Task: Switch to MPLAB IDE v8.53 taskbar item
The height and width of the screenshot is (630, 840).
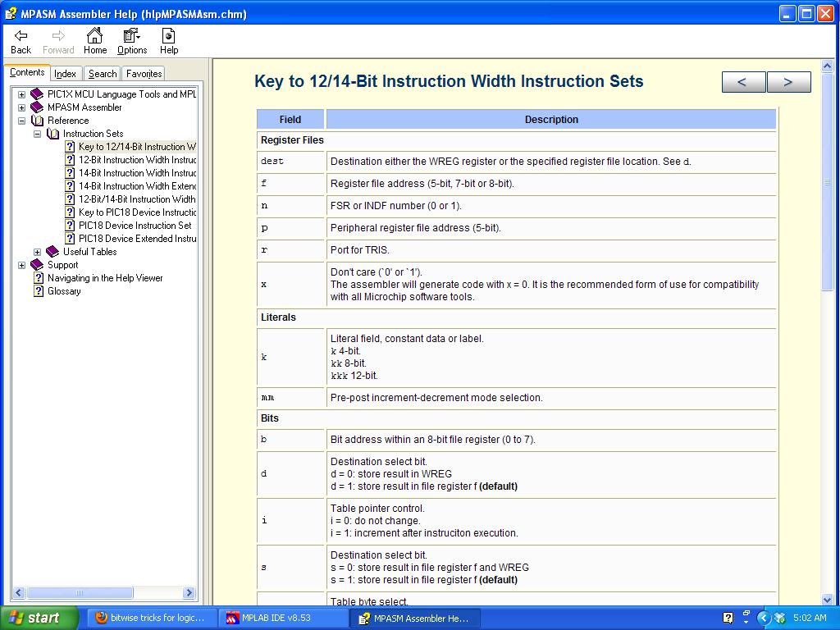Action: pyautogui.click(x=284, y=619)
